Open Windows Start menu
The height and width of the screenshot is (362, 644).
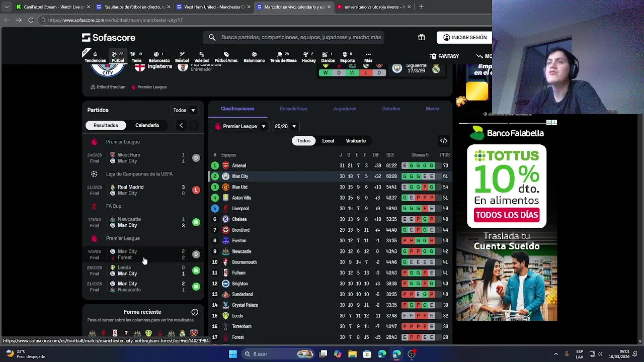(x=232, y=354)
